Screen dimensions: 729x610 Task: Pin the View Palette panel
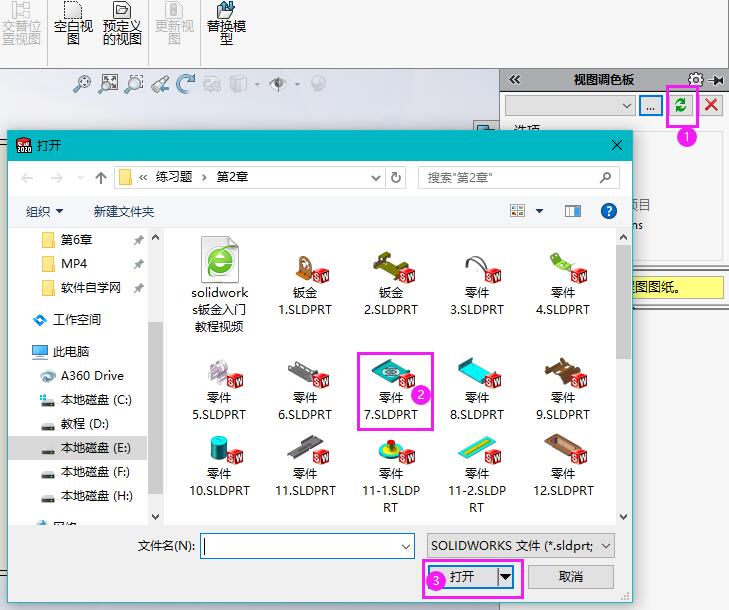716,80
